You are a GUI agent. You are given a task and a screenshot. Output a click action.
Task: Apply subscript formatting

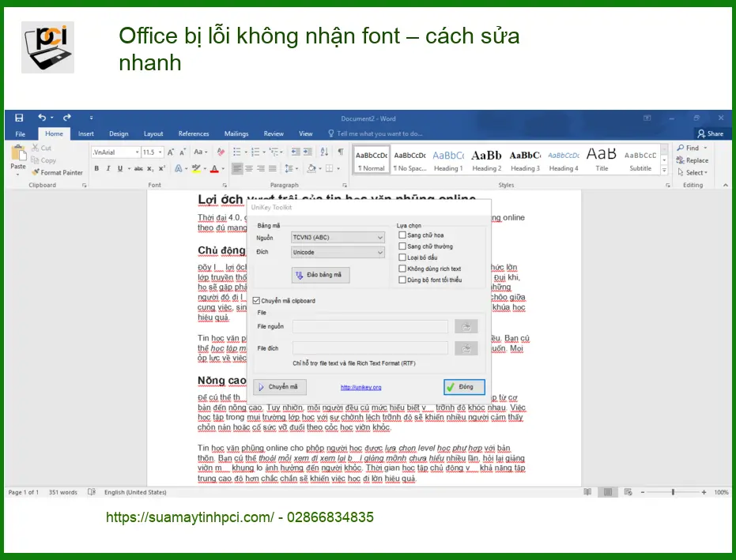(149, 168)
